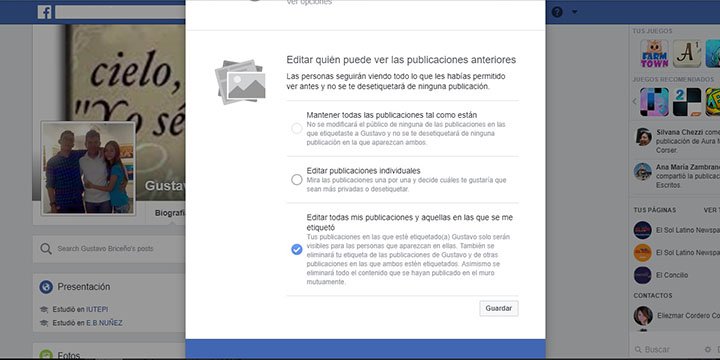Open the number 2 recommended game icon
720x360 pixels.
(687, 102)
